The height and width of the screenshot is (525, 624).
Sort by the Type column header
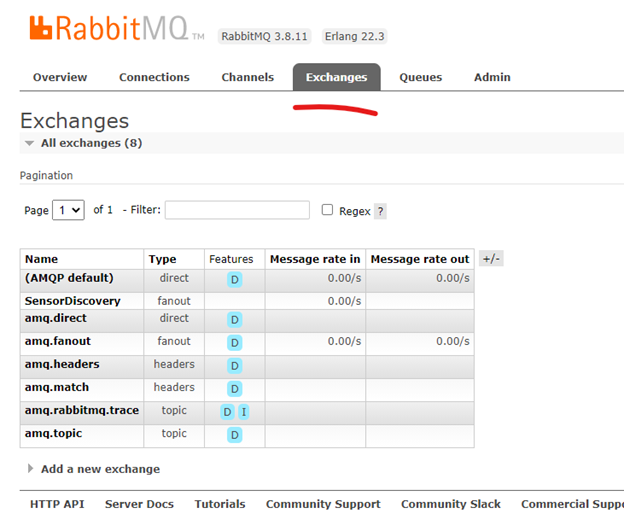tap(162, 259)
